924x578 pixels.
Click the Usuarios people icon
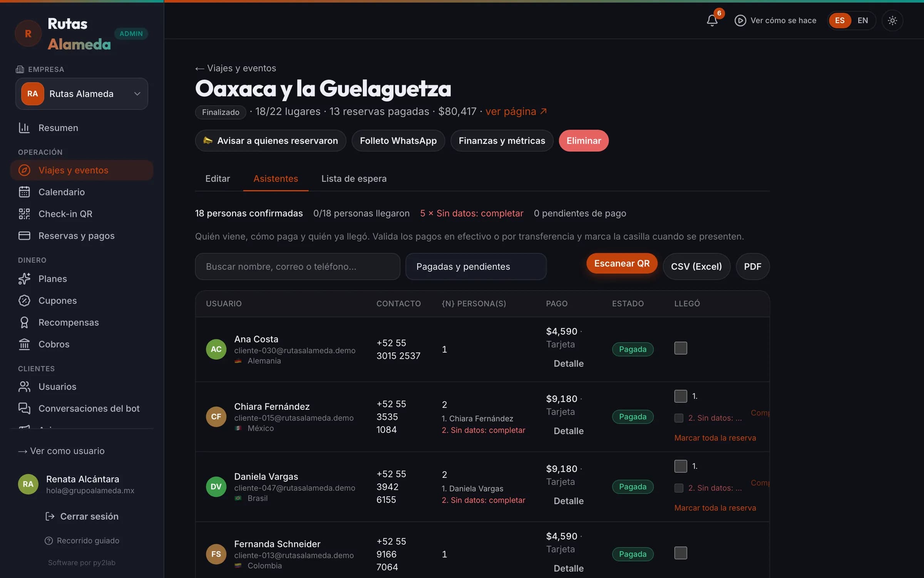pos(24,386)
